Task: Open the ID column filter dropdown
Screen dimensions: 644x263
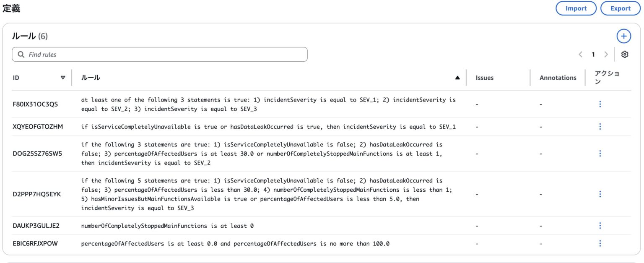Action: point(63,77)
